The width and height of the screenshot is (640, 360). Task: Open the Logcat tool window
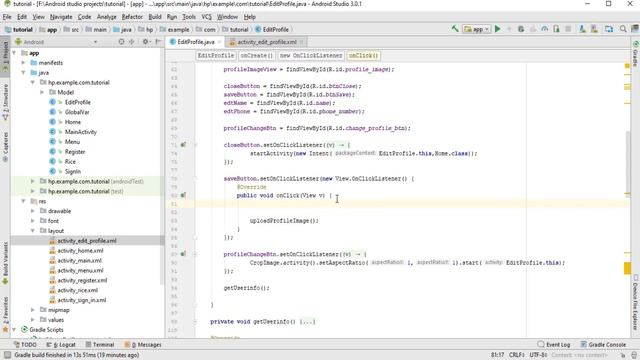61,344
